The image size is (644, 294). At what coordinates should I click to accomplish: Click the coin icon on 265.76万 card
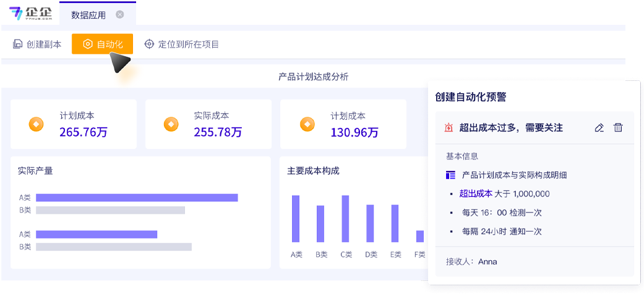pos(36,124)
